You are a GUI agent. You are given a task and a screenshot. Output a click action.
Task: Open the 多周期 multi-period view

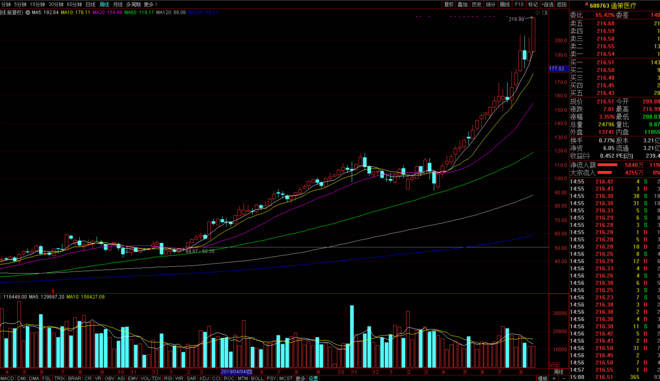click(x=133, y=4)
